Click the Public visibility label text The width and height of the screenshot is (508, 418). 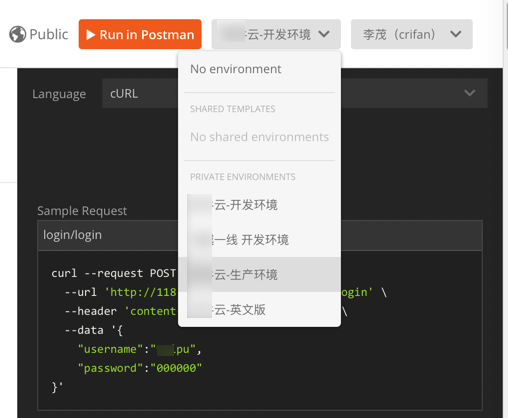pos(49,34)
